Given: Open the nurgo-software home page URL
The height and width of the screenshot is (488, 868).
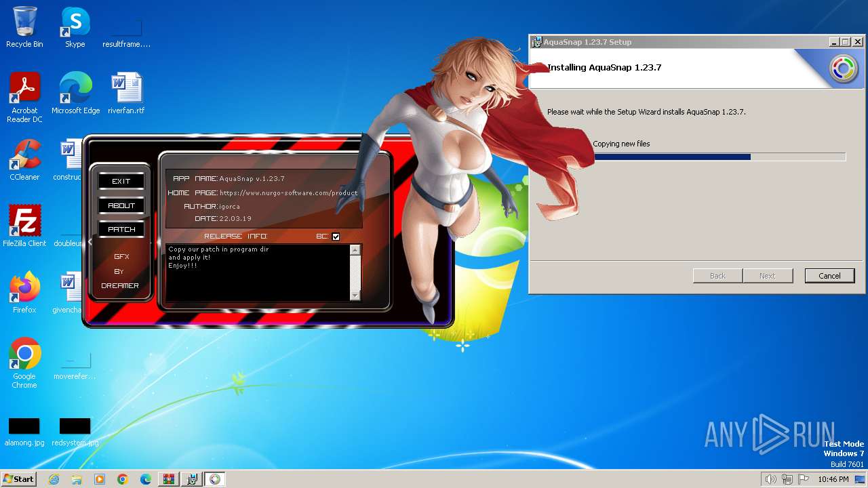Looking at the screenshot, I should pyautogui.click(x=288, y=192).
